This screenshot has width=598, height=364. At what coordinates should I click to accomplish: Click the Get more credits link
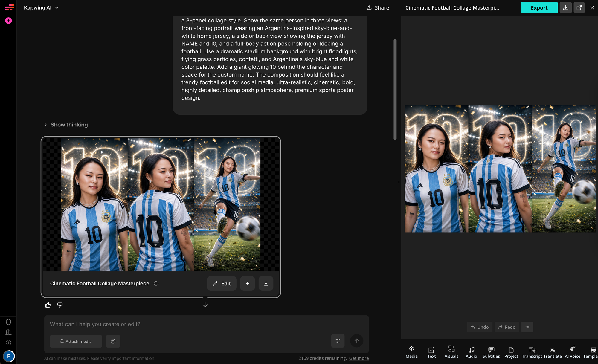tap(359, 358)
